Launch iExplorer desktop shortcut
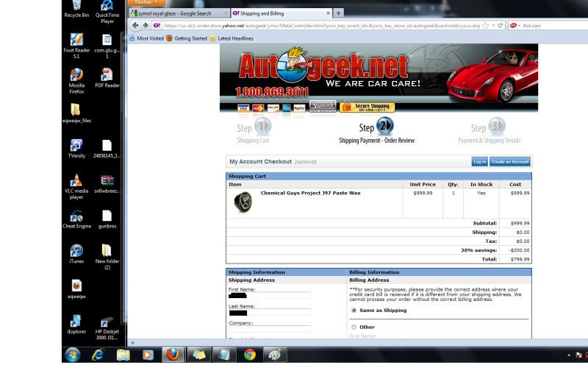Viewport: 588px width, 368px height. pos(76,324)
